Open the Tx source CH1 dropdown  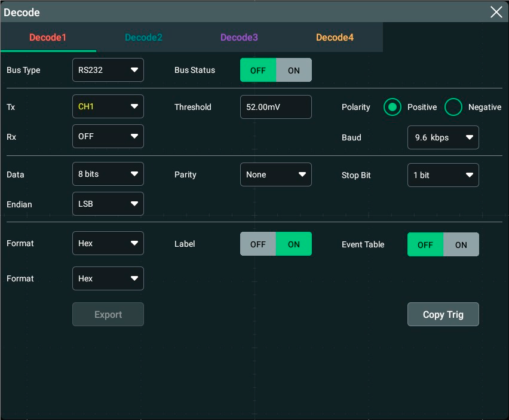[x=108, y=107]
